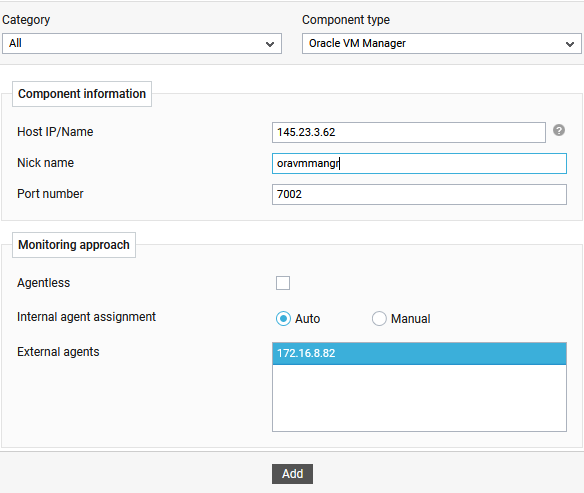Focus the Host IP/Name field with 145.23.3.62
This screenshot has height=493, width=584.
[409, 132]
